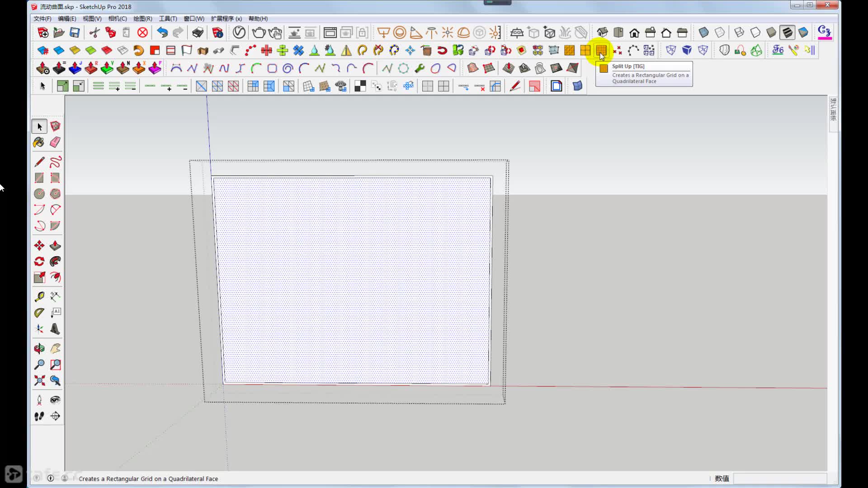Enable the Wireframe face style

pos(739,33)
